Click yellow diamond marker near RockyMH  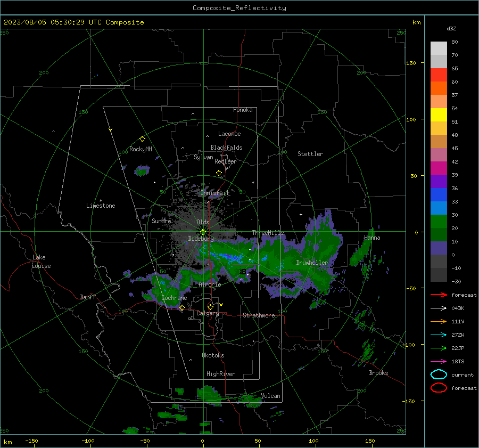point(142,139)
